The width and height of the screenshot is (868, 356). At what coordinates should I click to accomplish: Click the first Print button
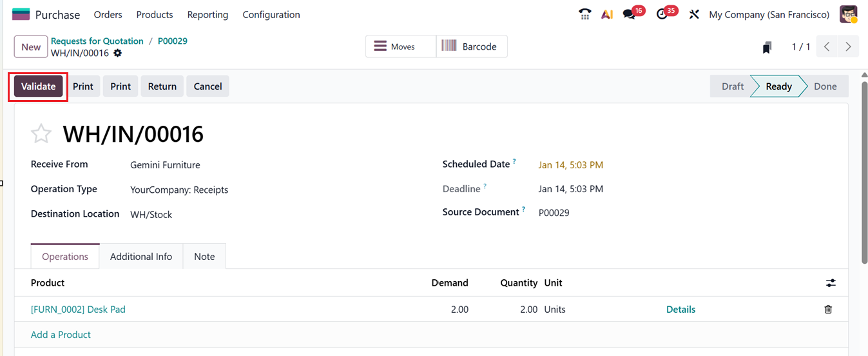pos(83,86)
